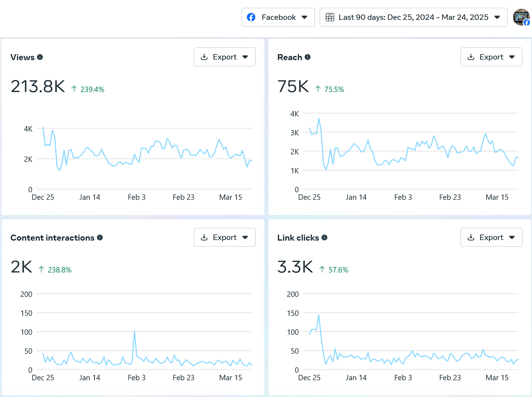The image size is (532, 397).
Task: Click the Facebook logo icon in the platform selector
Action: click(251, 17)
